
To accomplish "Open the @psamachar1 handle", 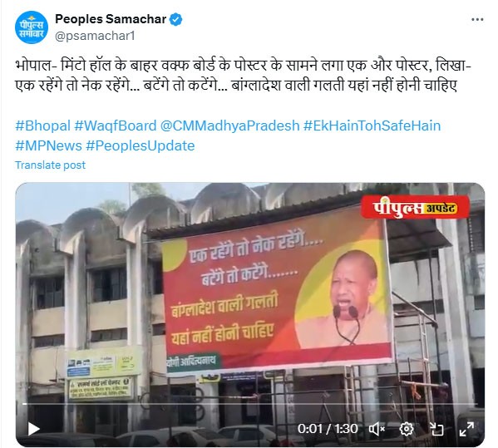I will pyautogui.click(x=95, y=36).
